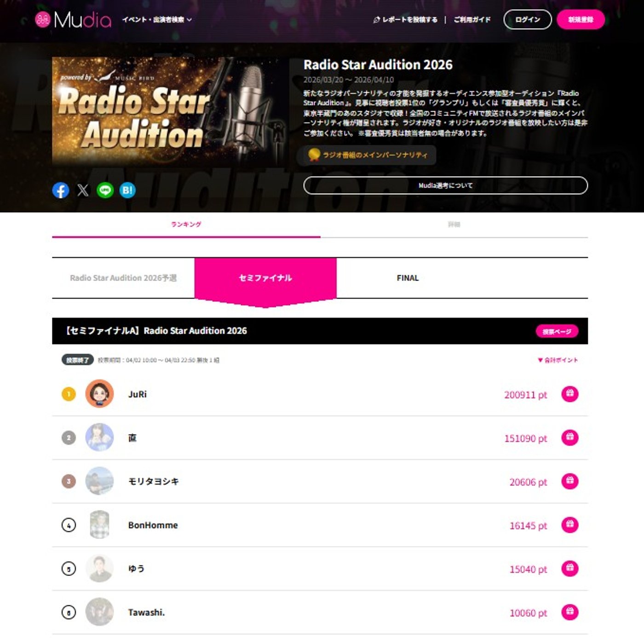The width and height of the screenshot is (644, 644).
Task: Open the Mudia logo home link
Action: tap(73, 19)
